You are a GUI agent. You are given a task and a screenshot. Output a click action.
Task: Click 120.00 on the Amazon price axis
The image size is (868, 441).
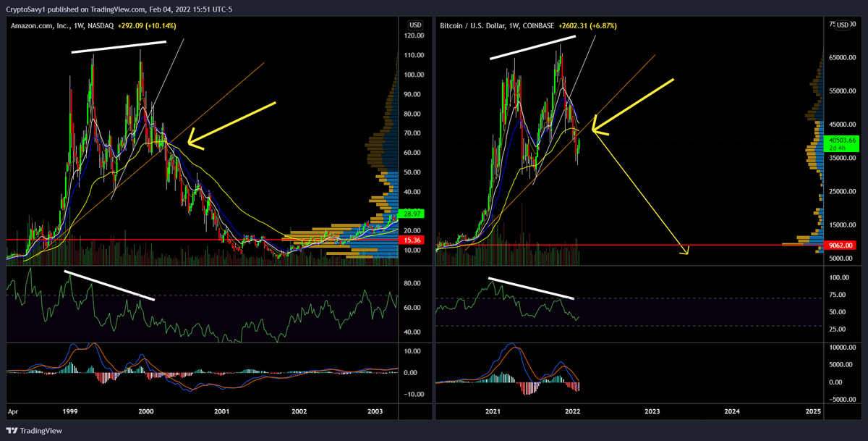tap(414, 35)
